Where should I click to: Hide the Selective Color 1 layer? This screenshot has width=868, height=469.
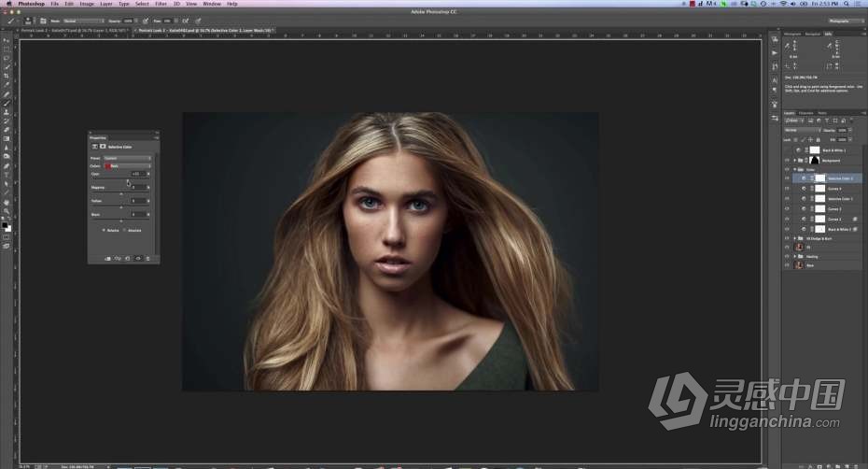[x=787, y=198]
